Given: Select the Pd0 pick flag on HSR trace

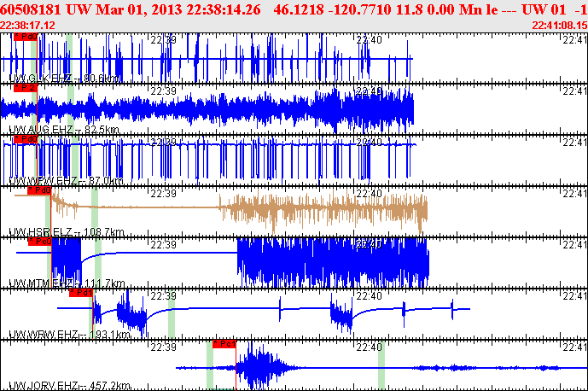Looking at the screenshot, I should click(x=39, y=190).
